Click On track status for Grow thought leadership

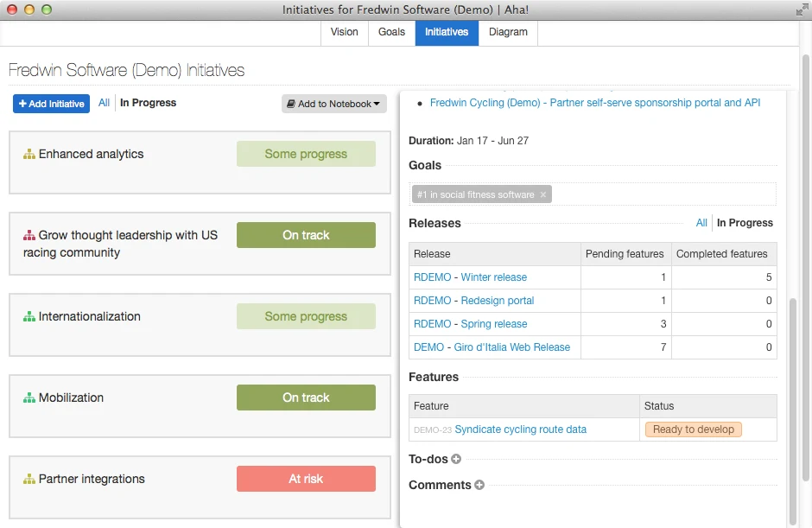306,235
